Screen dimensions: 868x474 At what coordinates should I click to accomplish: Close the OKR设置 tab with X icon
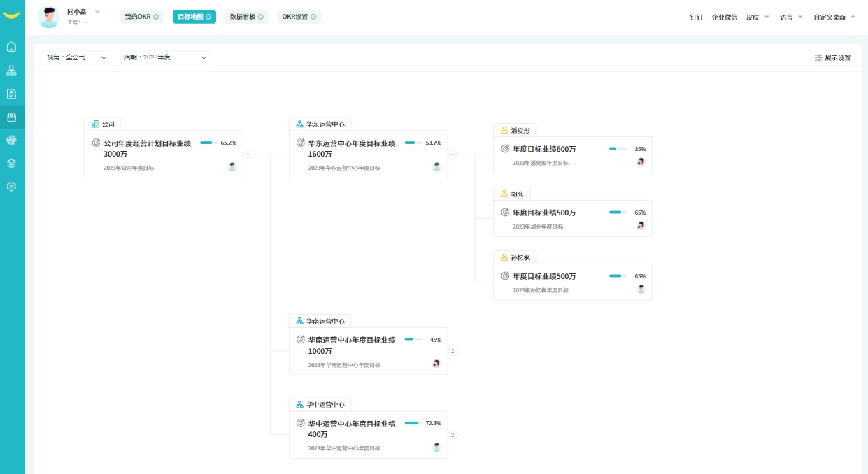point(313,17)
